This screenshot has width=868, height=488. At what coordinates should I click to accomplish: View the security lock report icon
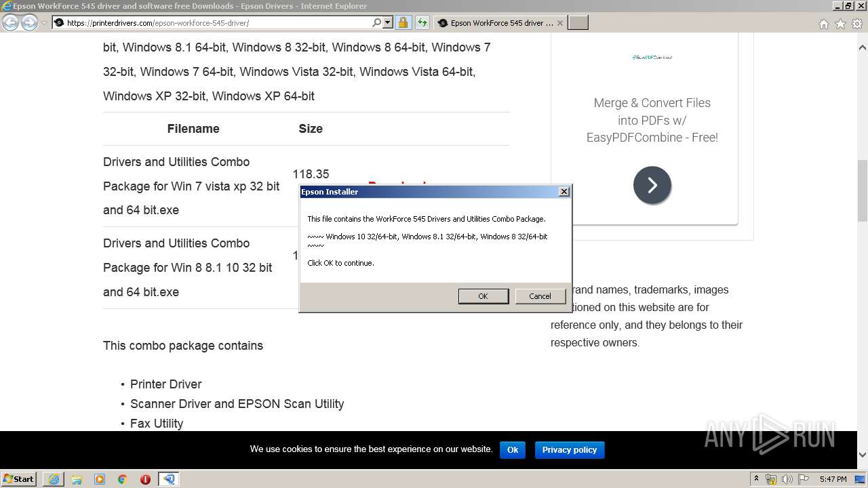click(403, 22)
